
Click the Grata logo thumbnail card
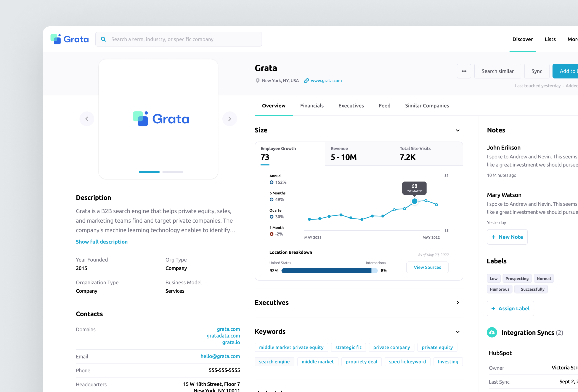point(158,119)
